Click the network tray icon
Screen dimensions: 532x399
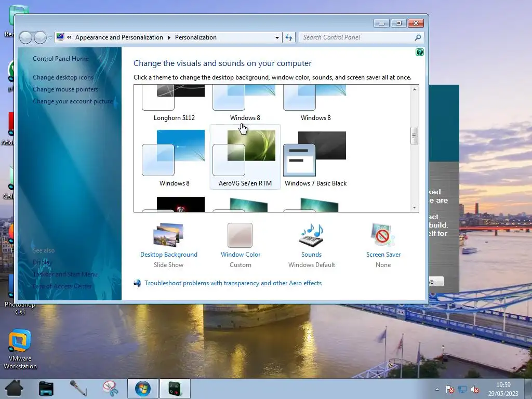coord(462,389)
